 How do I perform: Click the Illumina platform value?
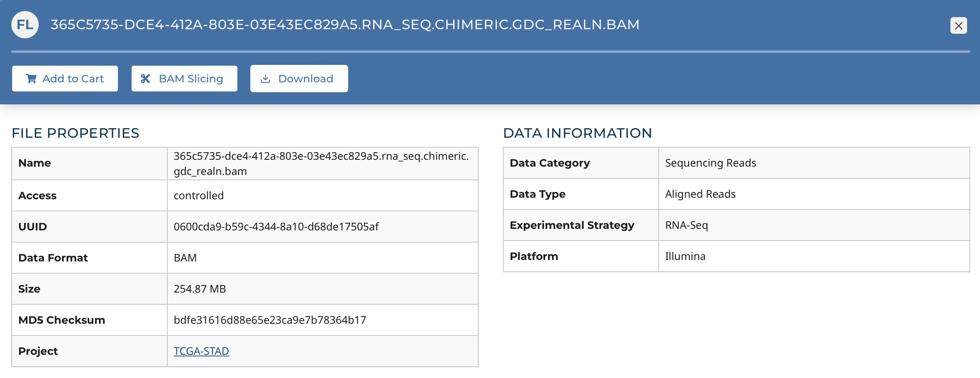pos(685,256)
